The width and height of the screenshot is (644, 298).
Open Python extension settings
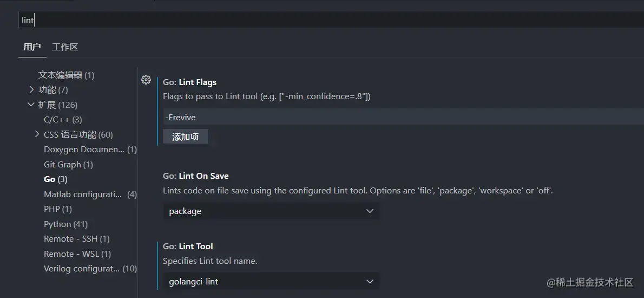tap(65, 224)
